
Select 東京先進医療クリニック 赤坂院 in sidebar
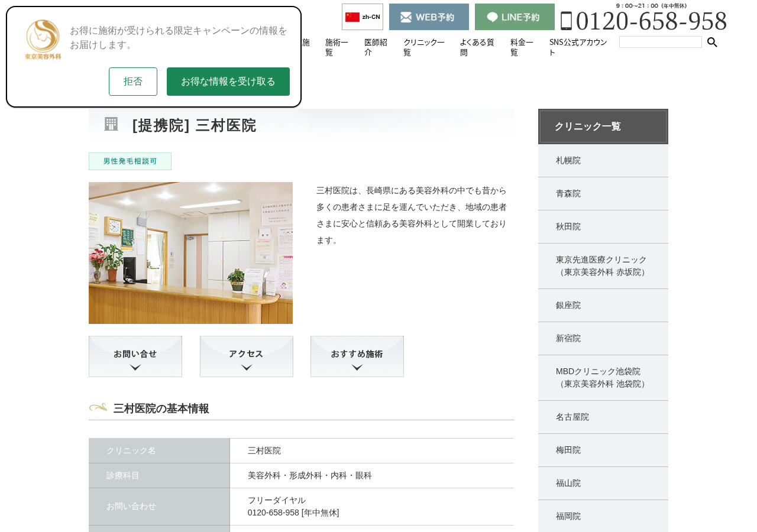tap(603, 266)
